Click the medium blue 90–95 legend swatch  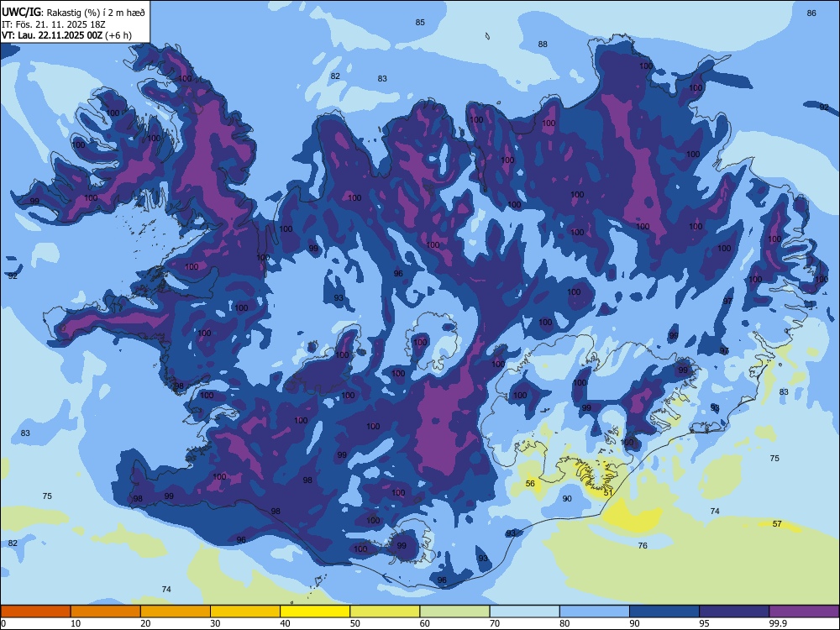click(x=664, y=612)
